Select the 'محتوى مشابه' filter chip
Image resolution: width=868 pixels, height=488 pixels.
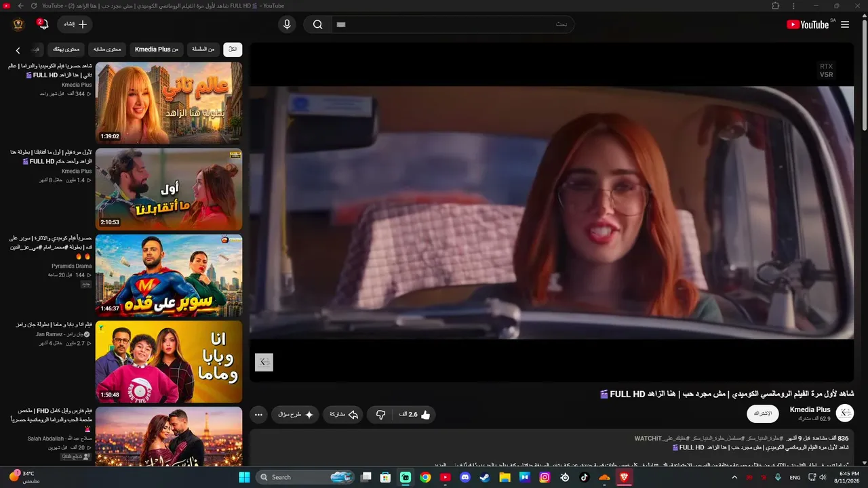107,49
